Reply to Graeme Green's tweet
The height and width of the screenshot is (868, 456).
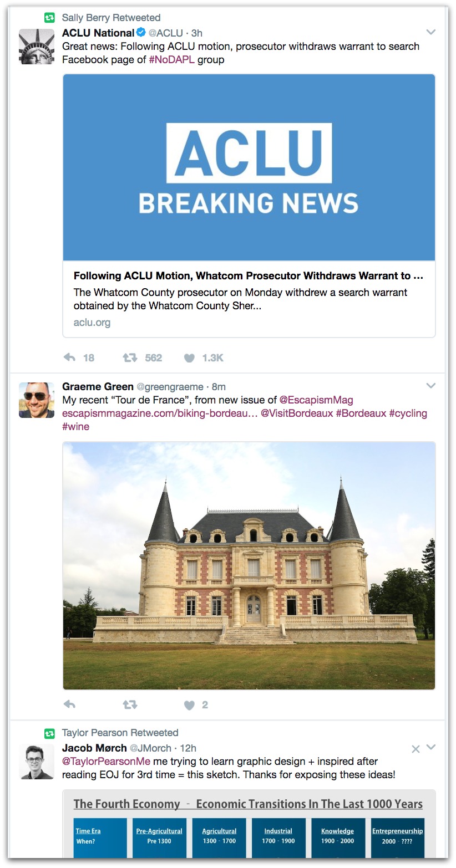click(69, 705)
